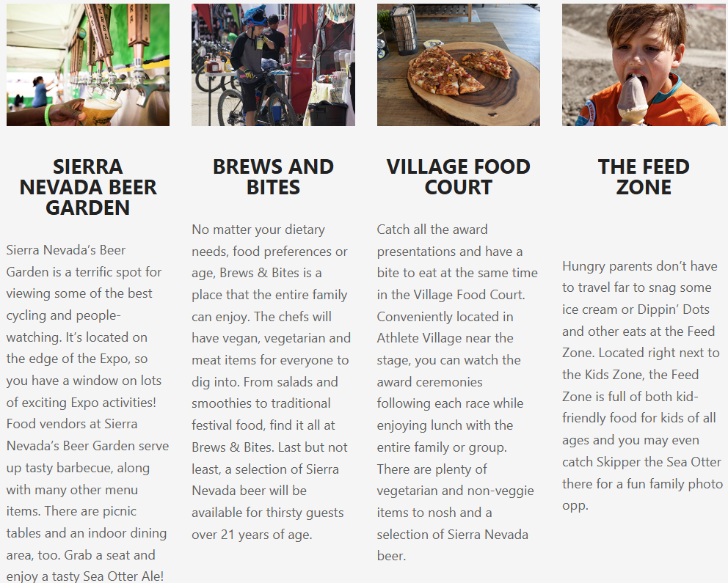Click The Feed Zone heading

click(x=644, y=177)
